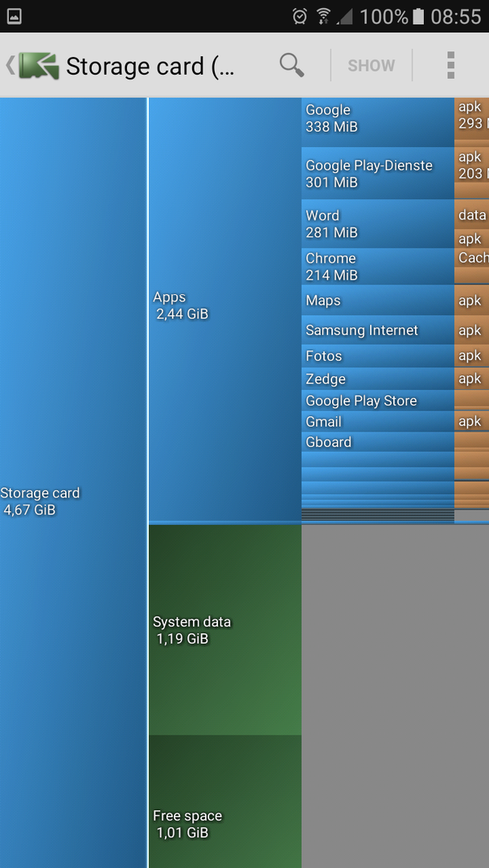Tap the apk block beside Samsung Internet

coord(472,330)
